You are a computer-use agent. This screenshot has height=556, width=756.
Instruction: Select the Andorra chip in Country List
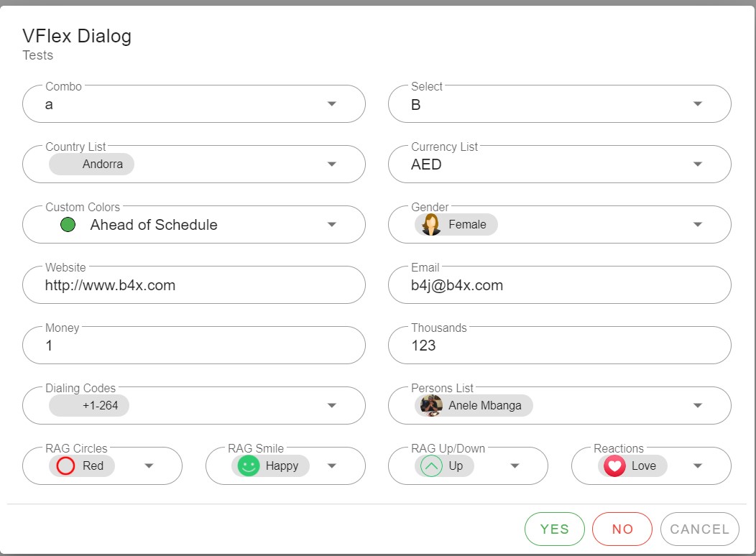coord(92,164)
